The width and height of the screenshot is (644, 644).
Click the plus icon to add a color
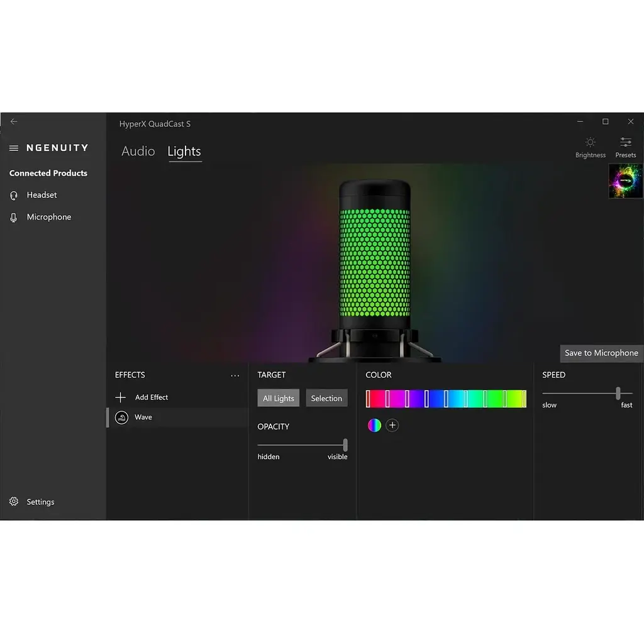tap(392, 425)
